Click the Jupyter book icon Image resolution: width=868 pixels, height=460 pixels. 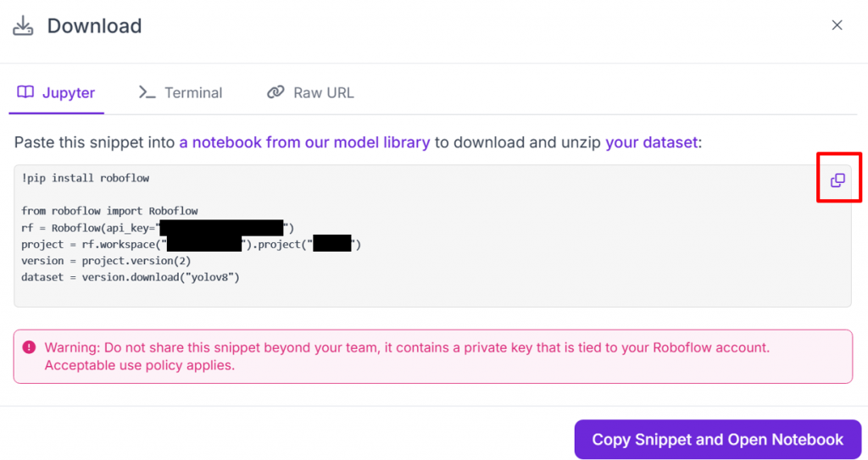25,92
